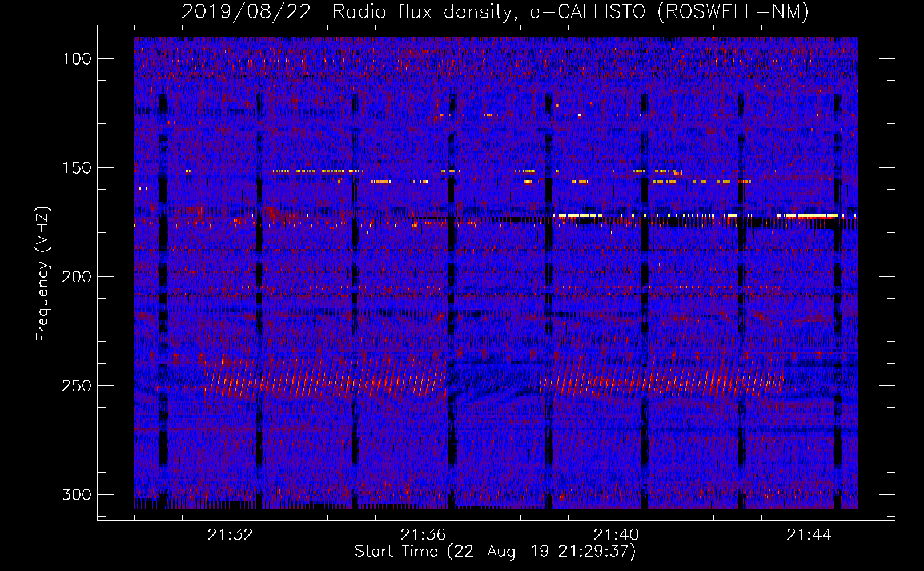Viewport: 924px width, 571px height.
Task: Click the 200 frequency tick label
Action: pos(77,277)
